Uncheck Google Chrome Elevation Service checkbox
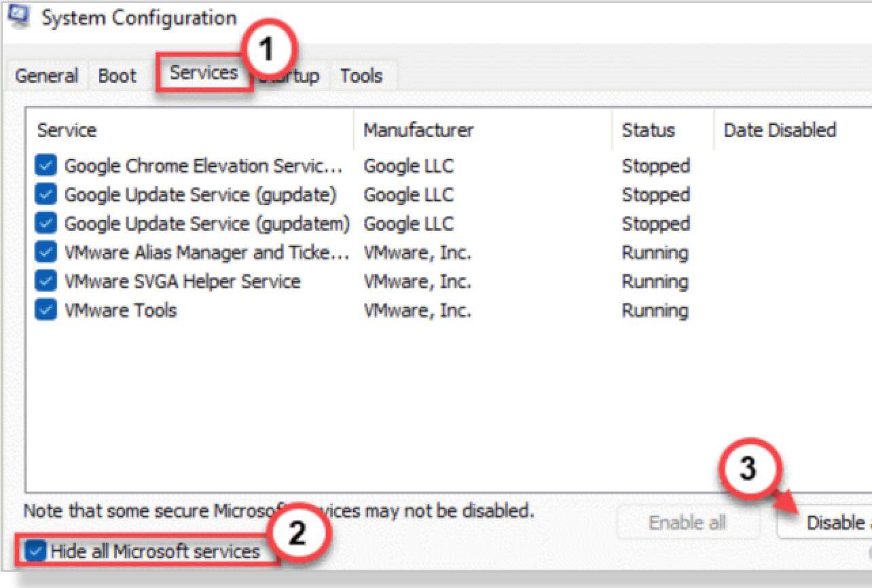Screen dimensions: 872x588 [46, 166]
